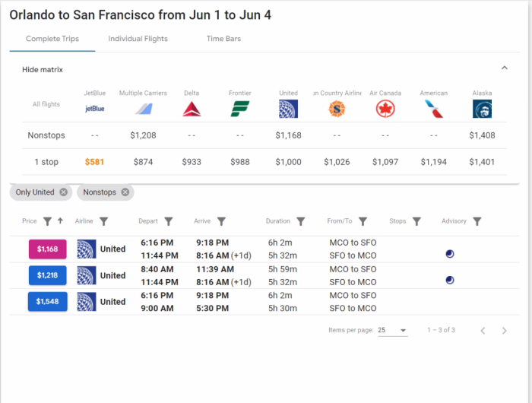Select Multiple Carriers 1 stop fare $874

pos(143,162)
